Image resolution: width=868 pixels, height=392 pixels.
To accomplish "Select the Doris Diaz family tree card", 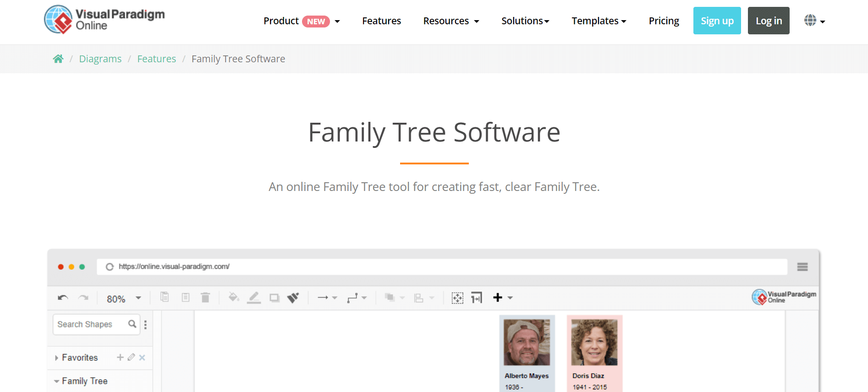I will point(594,354).
